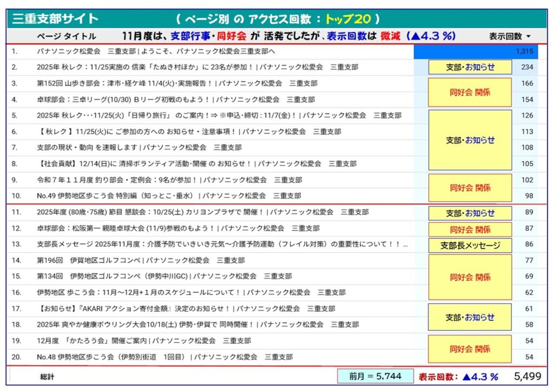Select the No.49 伊勢地区歩こう会 特別編 row
554x392 pixels.
(169, 195)
